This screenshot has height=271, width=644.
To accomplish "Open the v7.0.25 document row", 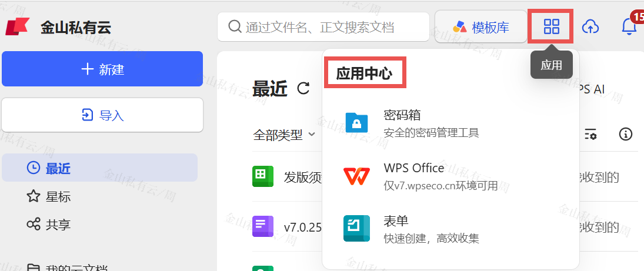I will [303, 227].
